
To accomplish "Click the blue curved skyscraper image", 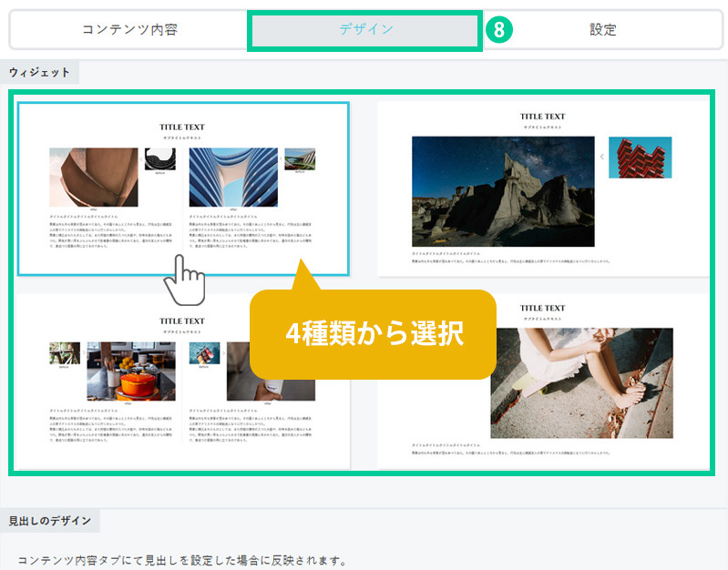I will (x=232, y=178).
